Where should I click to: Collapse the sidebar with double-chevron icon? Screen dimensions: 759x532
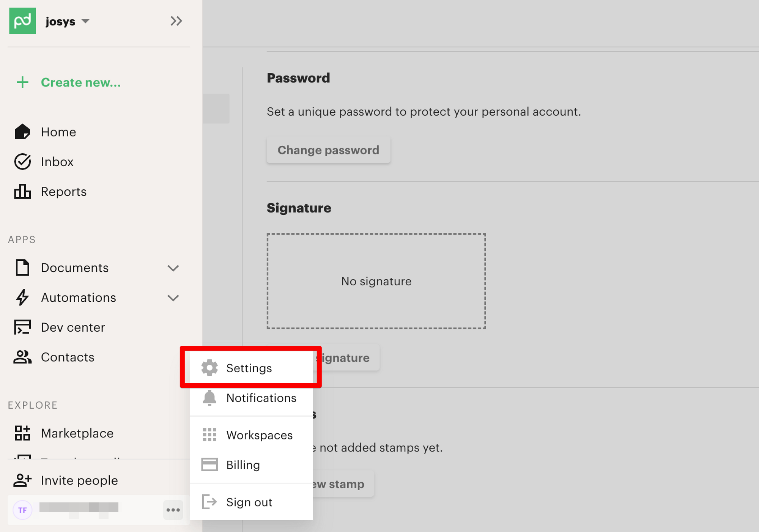point(176,21)
